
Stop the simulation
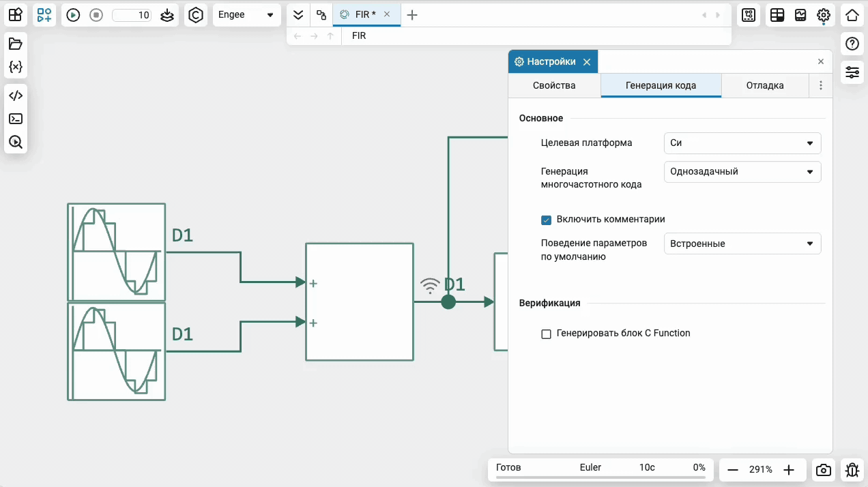tap(96, 15)
